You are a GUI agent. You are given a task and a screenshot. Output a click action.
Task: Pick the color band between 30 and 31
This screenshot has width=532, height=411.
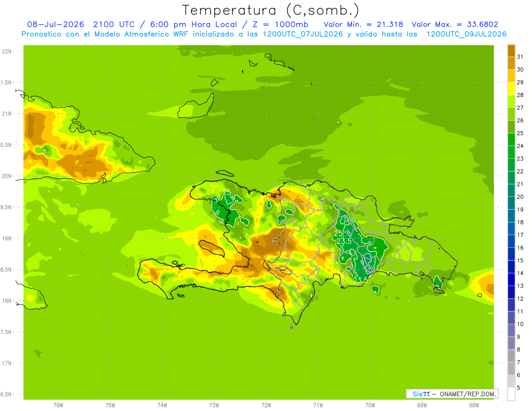point(511,63)
